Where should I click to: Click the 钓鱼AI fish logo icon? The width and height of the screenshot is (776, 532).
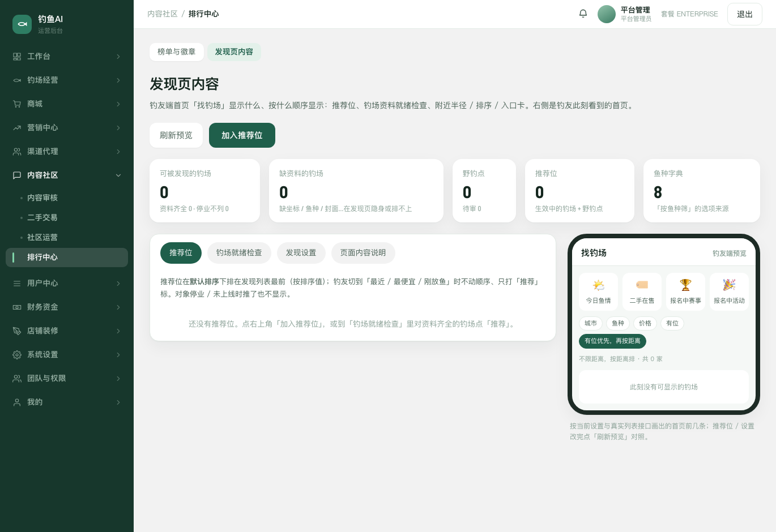click(x=22, y=24)
